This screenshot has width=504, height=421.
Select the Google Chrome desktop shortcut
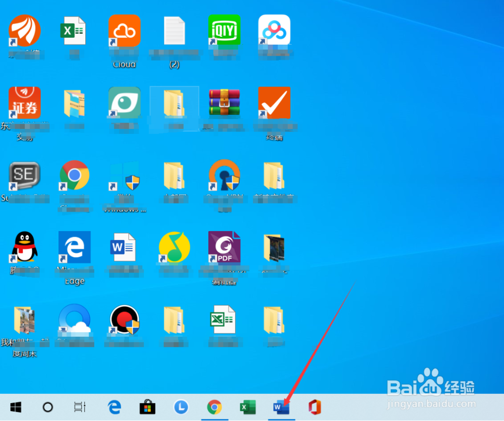coord(74,175)
